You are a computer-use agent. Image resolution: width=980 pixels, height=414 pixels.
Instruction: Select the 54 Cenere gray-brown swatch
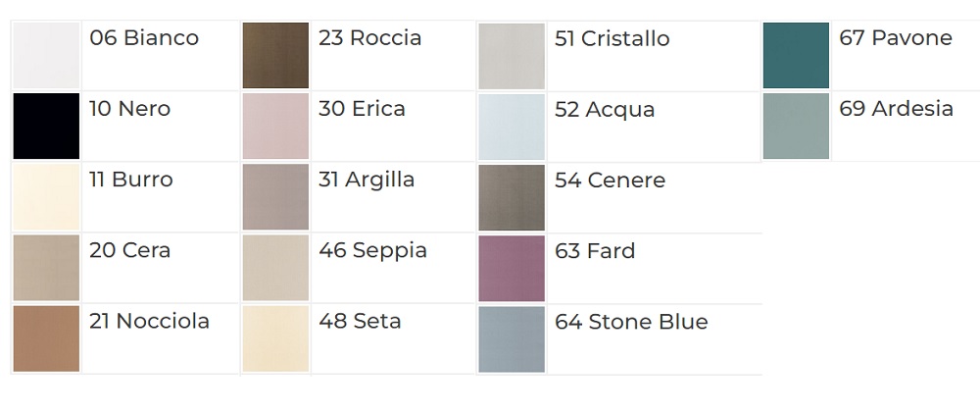point(512,197)
